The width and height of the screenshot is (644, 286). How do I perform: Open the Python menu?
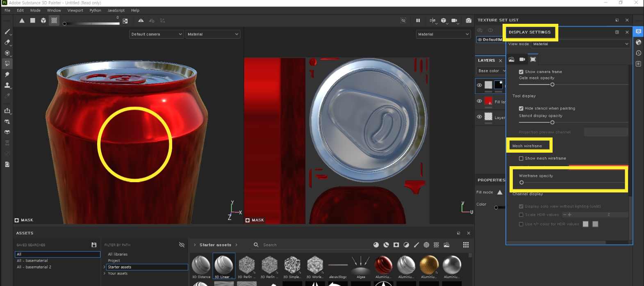pyautogui.click(x=95, y=10)
